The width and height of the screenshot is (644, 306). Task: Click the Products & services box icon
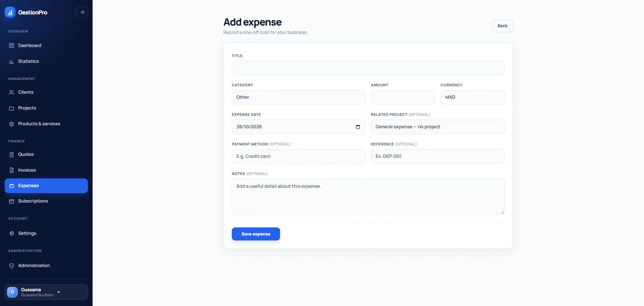tap(11, 124)
